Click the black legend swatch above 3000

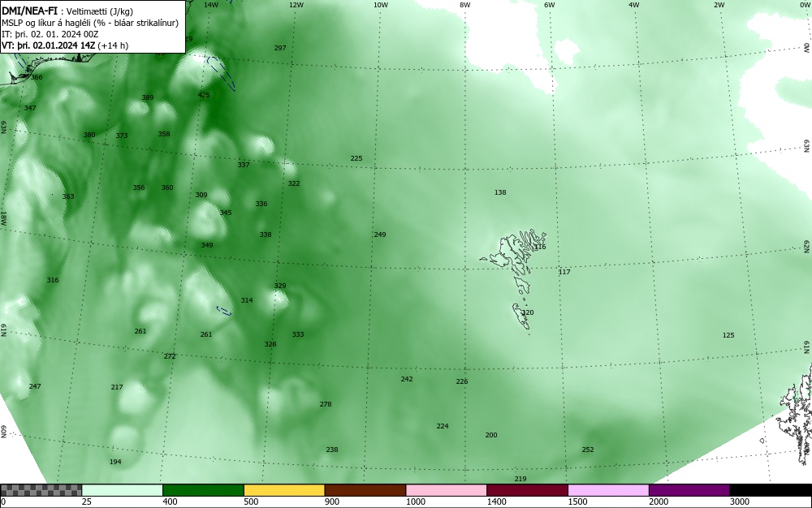(771, 490)
